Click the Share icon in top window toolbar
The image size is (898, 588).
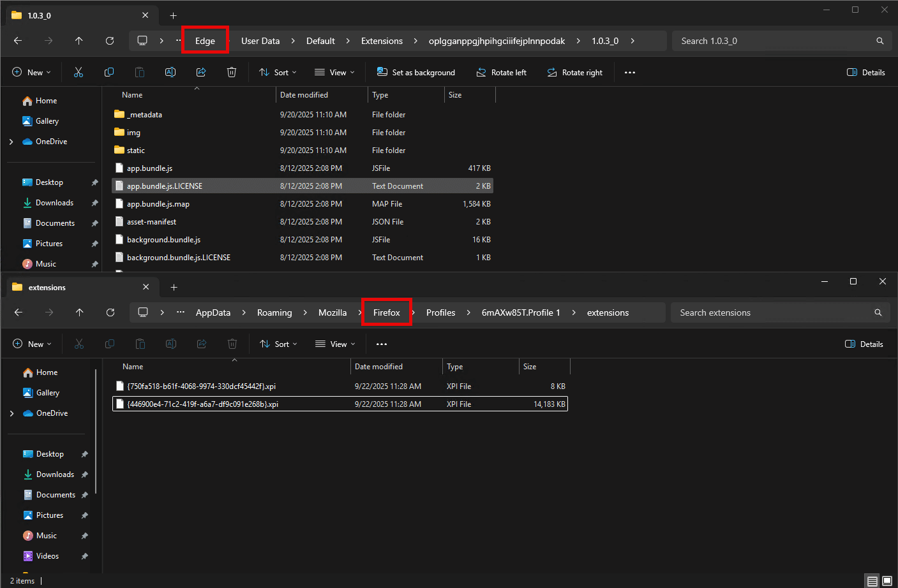pos(201,73)
